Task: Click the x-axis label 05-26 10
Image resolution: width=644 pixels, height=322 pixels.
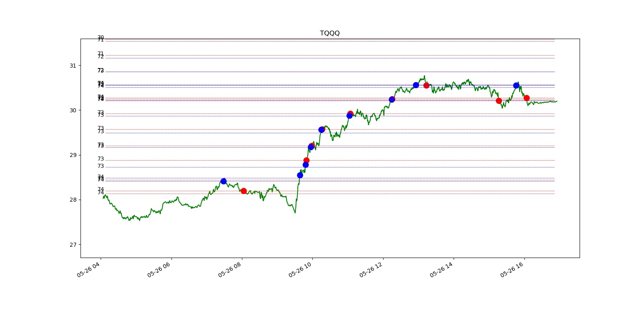Action: click(x=300, y=269)
